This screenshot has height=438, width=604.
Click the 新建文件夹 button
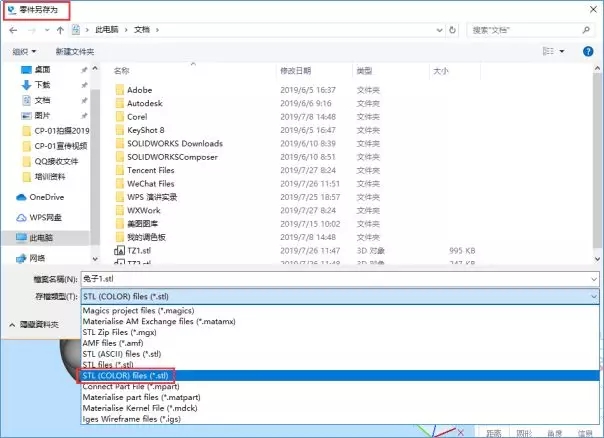coord(75,51)
